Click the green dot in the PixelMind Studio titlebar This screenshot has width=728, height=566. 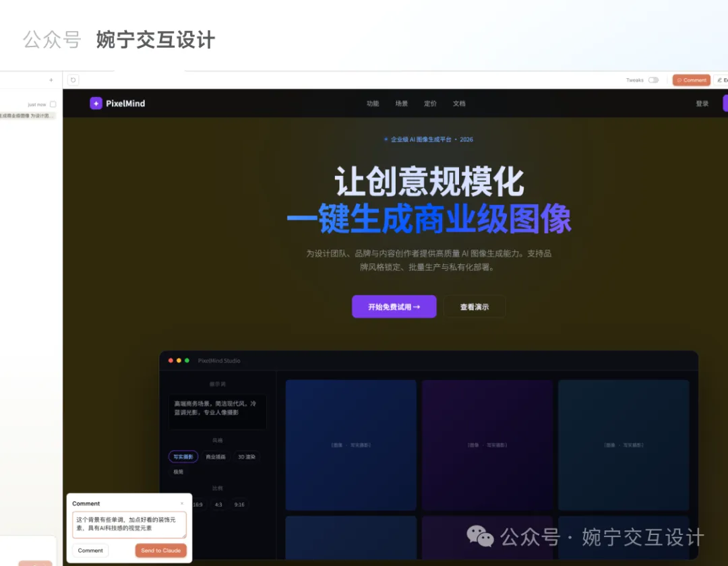(x=186, y=360)
